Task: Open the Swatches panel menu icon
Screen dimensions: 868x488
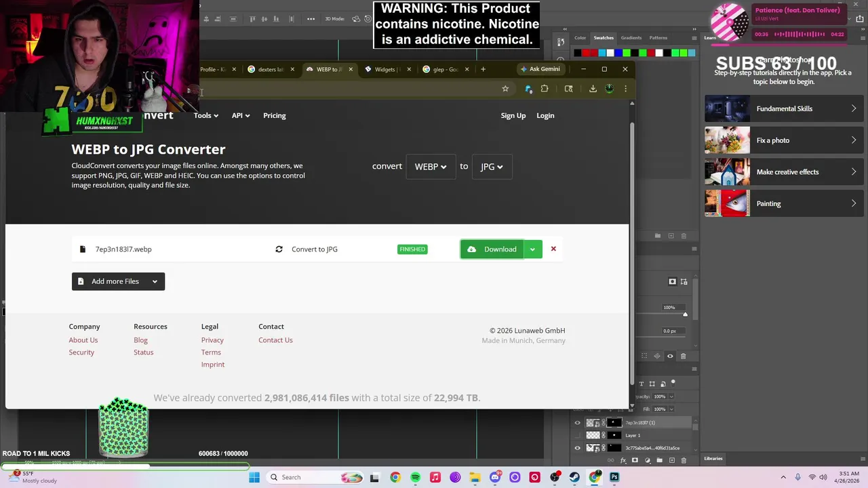Action: (694, 38)
